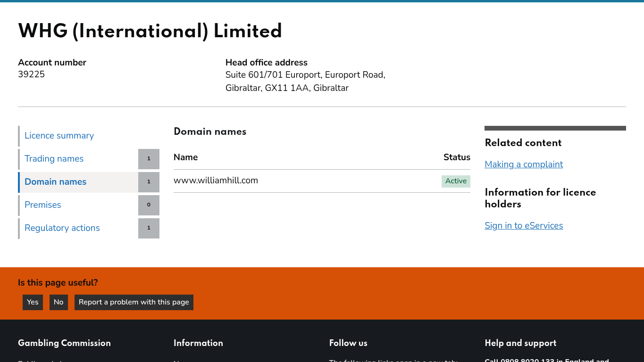Click the Status column header

(457, 157)
